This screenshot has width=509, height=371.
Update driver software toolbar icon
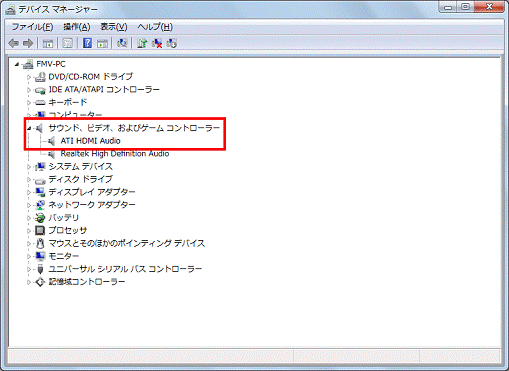click(142, 43)
